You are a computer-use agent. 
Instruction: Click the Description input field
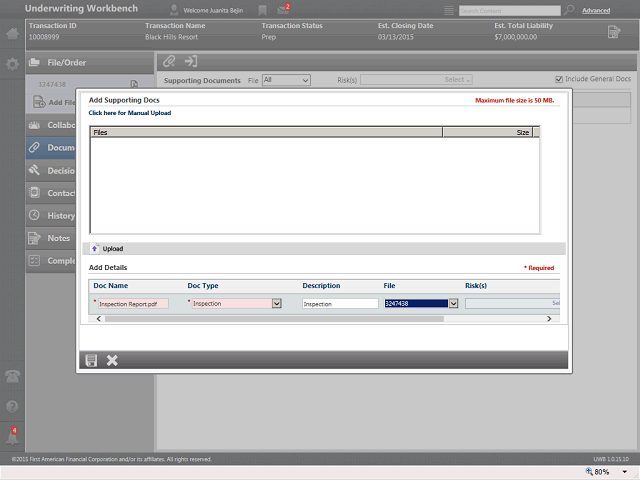click(x=340, y=304)
